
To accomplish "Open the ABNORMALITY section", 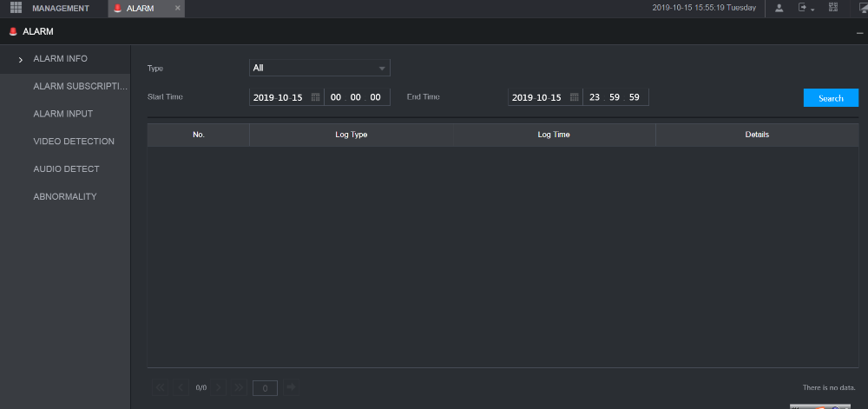I will point(64,196).
